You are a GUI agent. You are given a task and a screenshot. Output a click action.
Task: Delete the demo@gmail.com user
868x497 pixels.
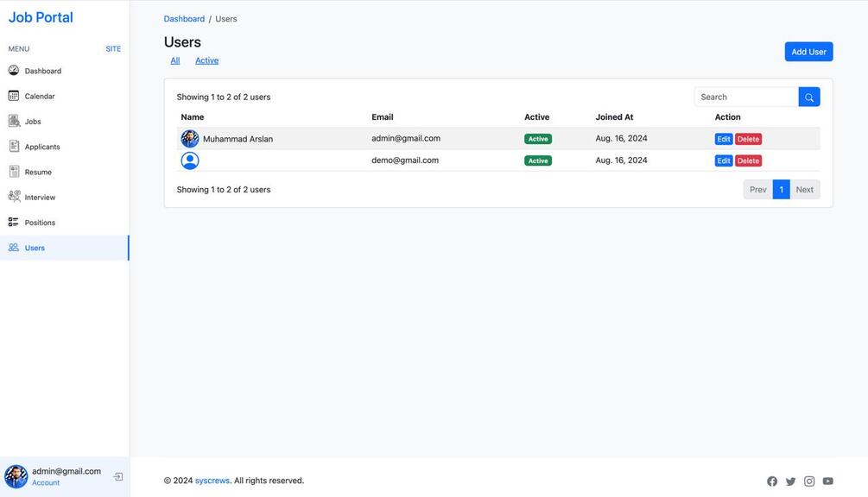pyautogui.click(x=748, y=160)
